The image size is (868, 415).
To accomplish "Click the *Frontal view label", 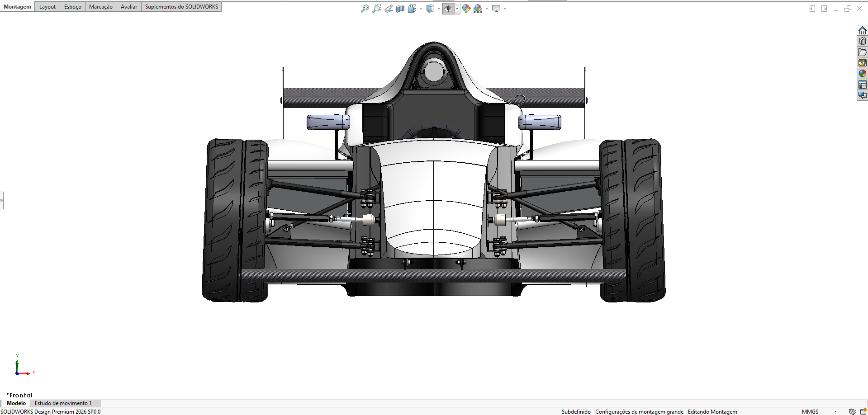I will 19,395.
